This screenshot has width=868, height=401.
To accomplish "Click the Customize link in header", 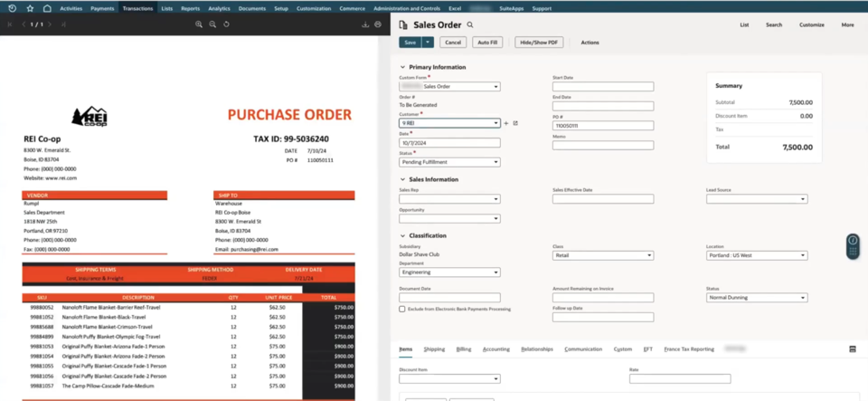I will tap(812, 25).
